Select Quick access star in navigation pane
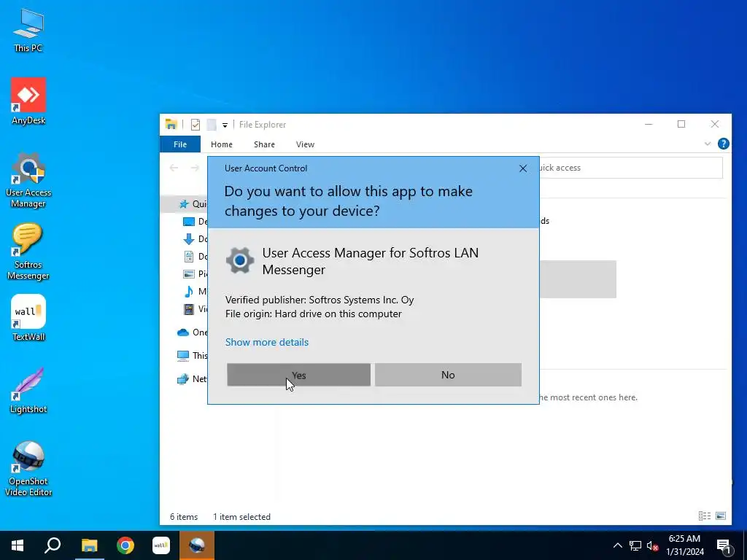This screenshot has height=560, width=747. 184,204
